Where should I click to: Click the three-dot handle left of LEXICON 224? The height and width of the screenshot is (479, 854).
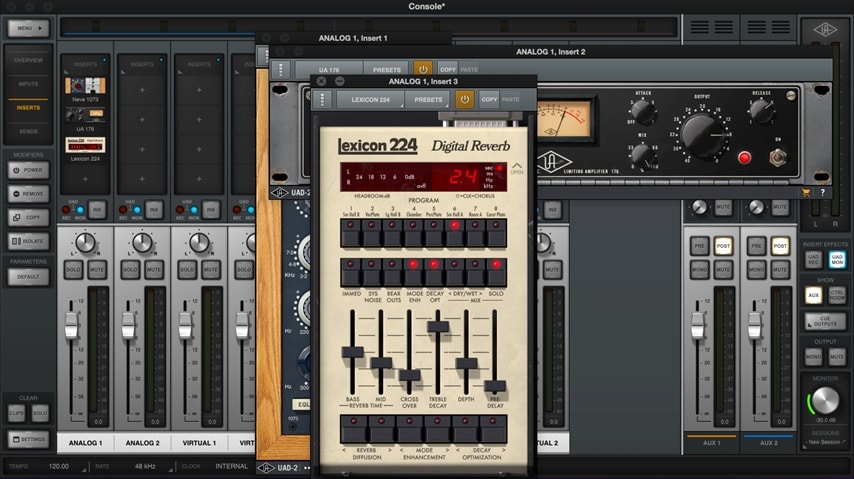pyautogui.click(x=323, y=99)
